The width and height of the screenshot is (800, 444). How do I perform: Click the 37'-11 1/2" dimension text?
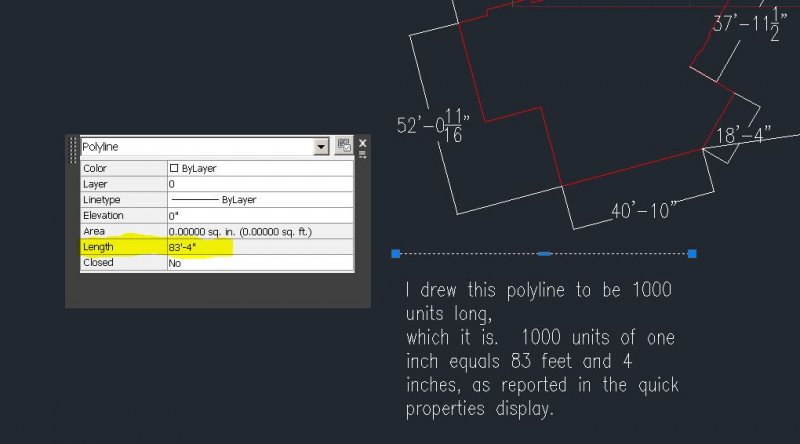click(749, 23)
